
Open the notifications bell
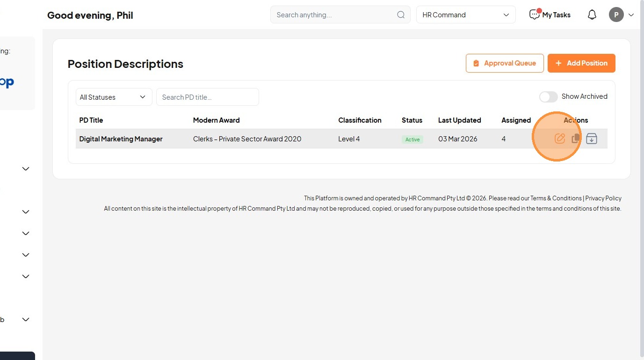592,15
